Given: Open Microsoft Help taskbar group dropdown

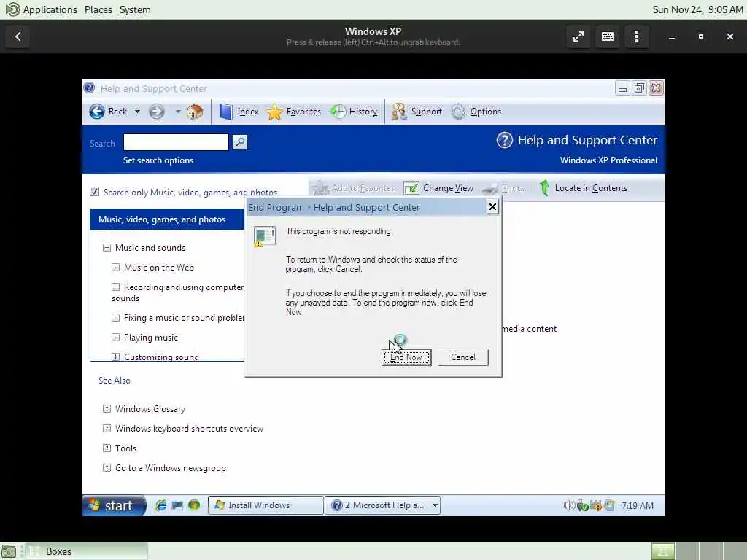Looking at the screenshot, I should click(x=435, y=505).
